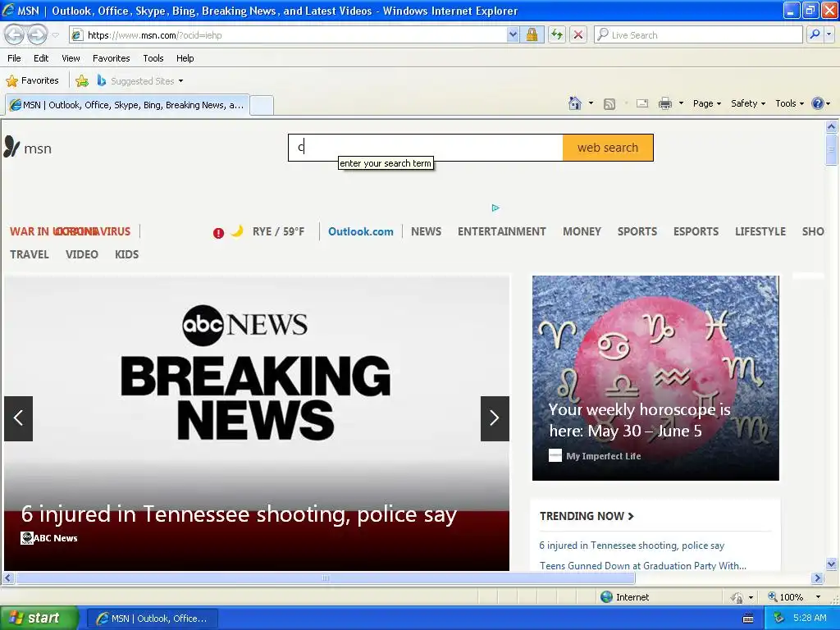Open the Tennessee shooting headline story
This screenshot has height=630, width=840.
tap(239, 514)
